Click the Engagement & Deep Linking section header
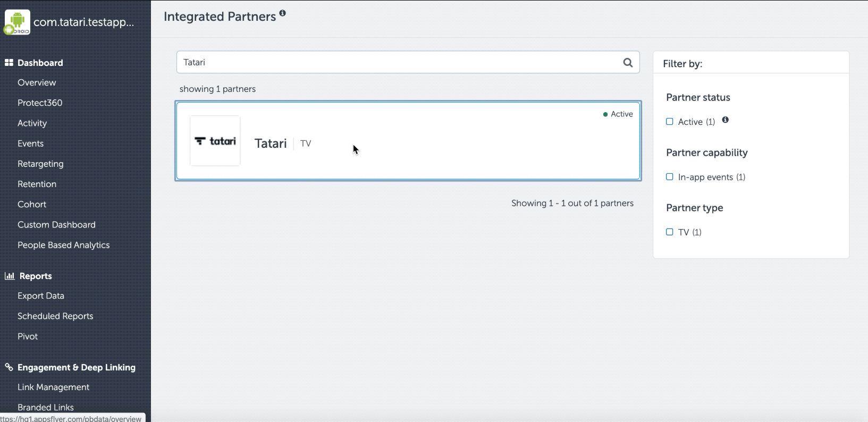The width and height of the screenshot is (868, 422). (77, 367)
